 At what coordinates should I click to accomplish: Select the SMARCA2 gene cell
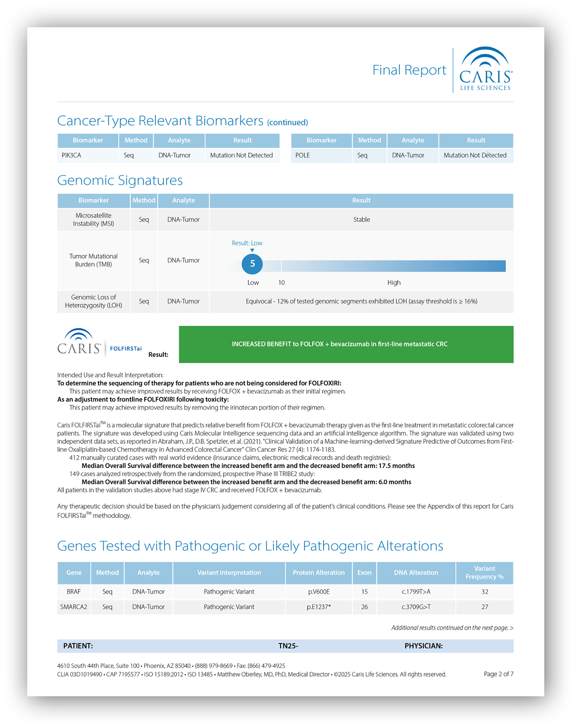click(x=74, y=607)
